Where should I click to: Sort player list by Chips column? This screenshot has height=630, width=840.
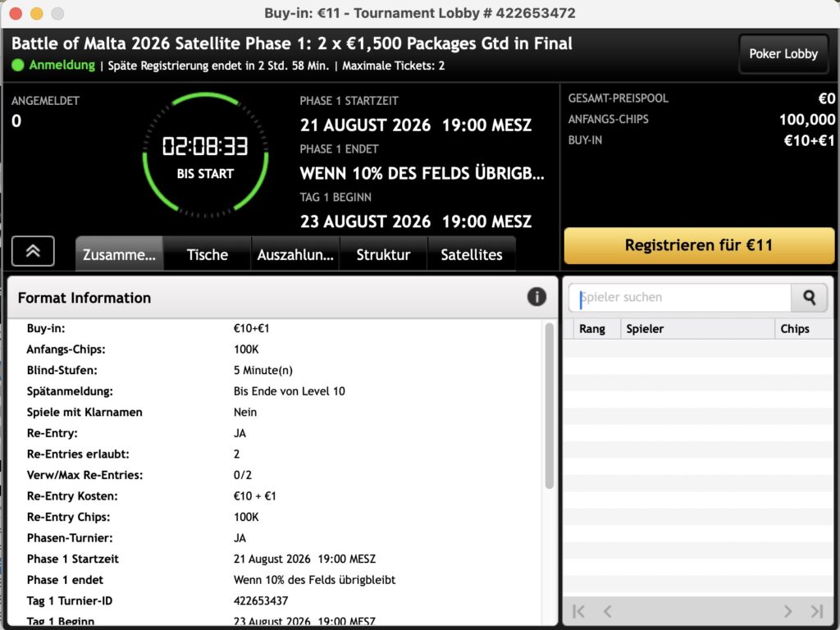[803, 328]
